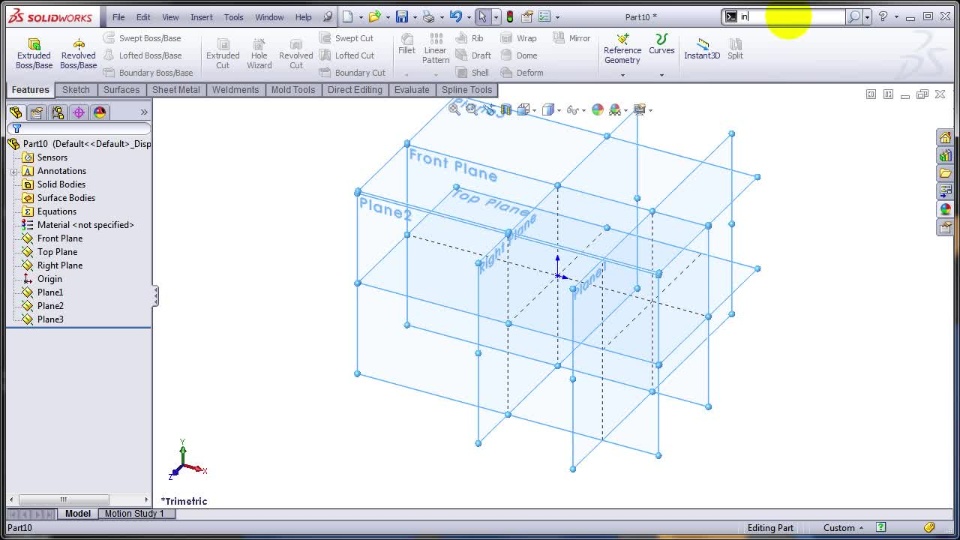Open the DimXpertManager tab icon
Viewport: 960px width, 540px height.
[x=78, y=113]
